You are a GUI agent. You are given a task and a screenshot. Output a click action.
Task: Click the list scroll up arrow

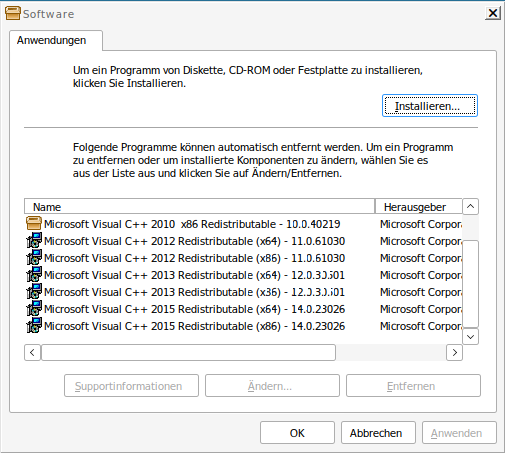(x=470, y=206)
